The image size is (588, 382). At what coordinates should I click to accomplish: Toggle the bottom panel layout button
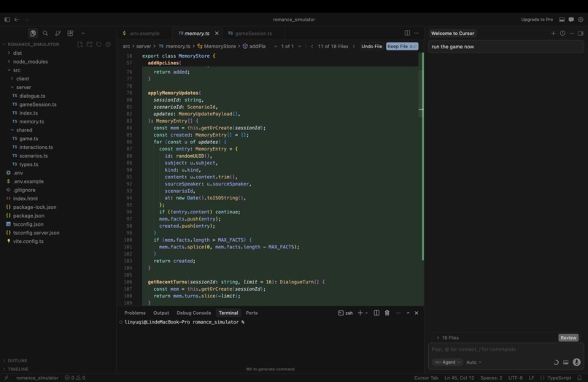562,20
